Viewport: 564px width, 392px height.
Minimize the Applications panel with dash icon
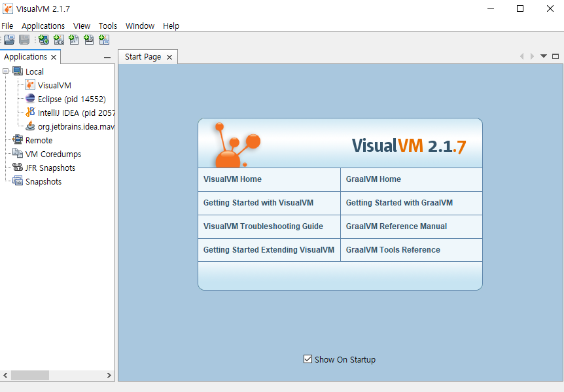[107, 57]
